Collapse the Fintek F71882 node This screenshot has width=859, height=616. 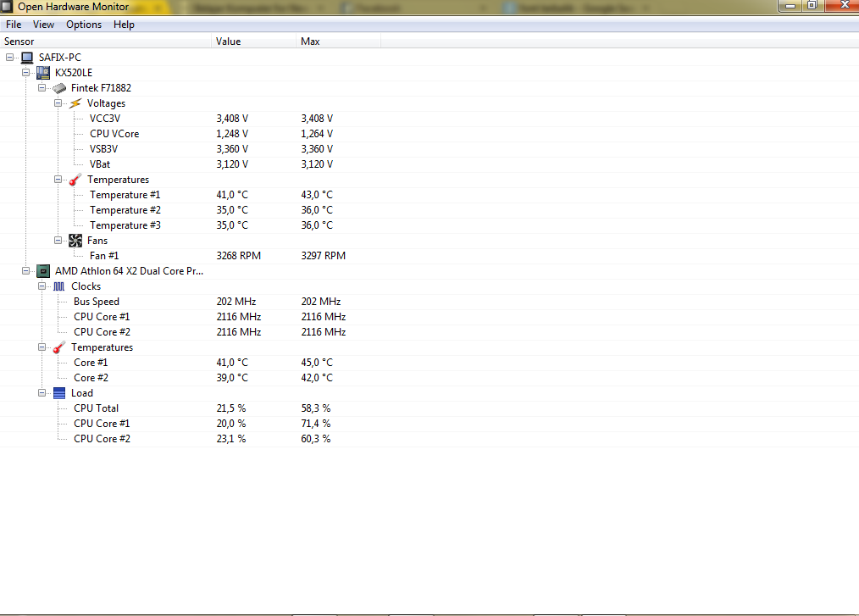click(42, 87)
